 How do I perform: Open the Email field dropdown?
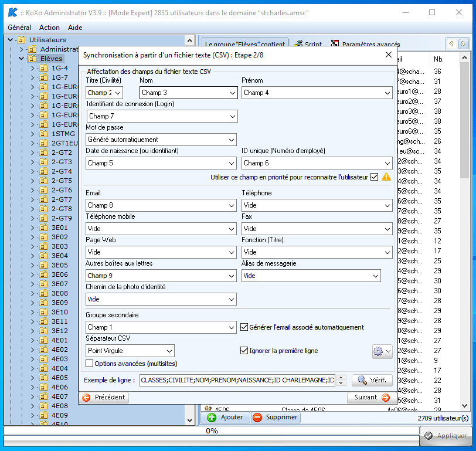coord(161,205)
